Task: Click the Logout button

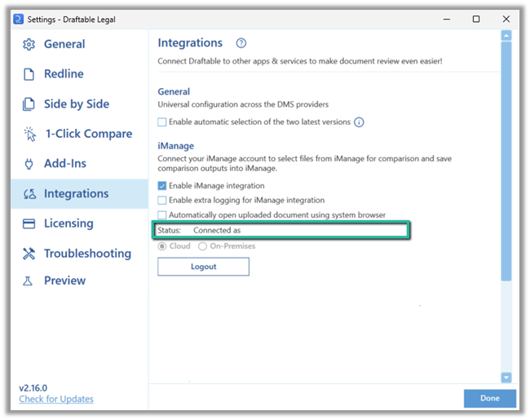Action: pos(204,267)
